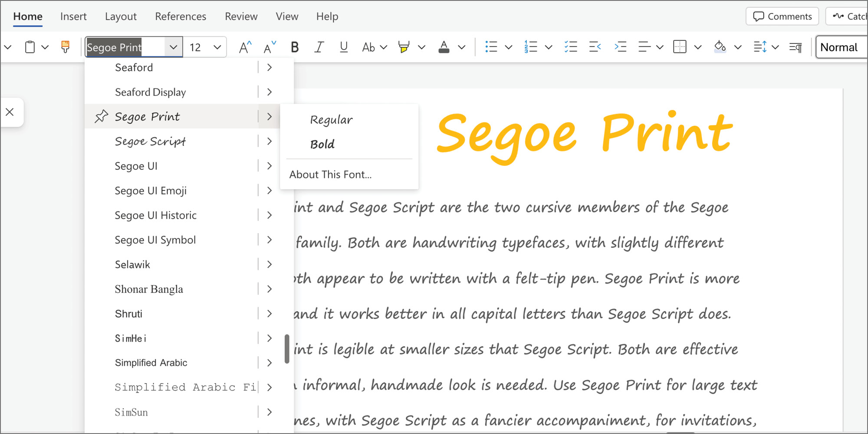Show paragraph marks
This screenshot has height=434, width=868.
tap(796, 47)
